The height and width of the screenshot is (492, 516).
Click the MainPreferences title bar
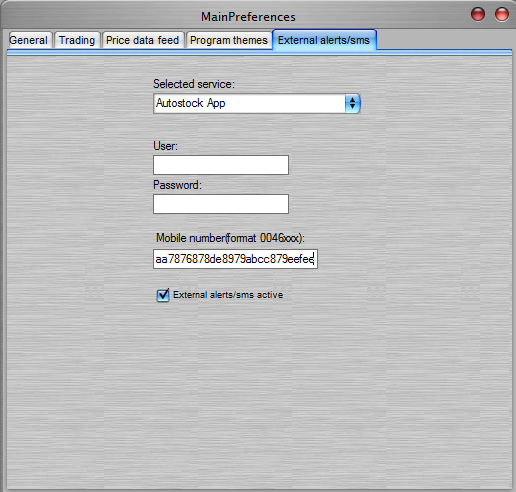pos(248,16)
